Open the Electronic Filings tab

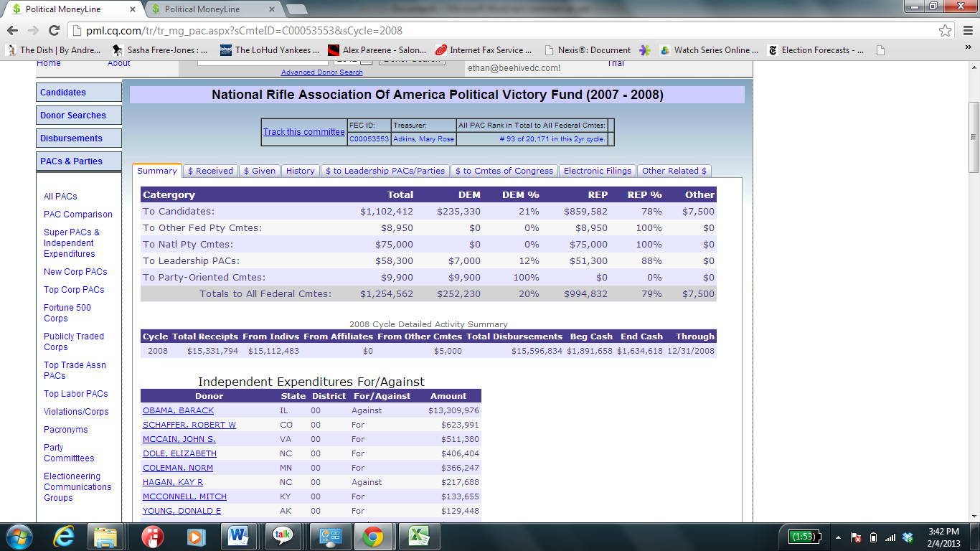pyautogui.click(x=598, y=171)
